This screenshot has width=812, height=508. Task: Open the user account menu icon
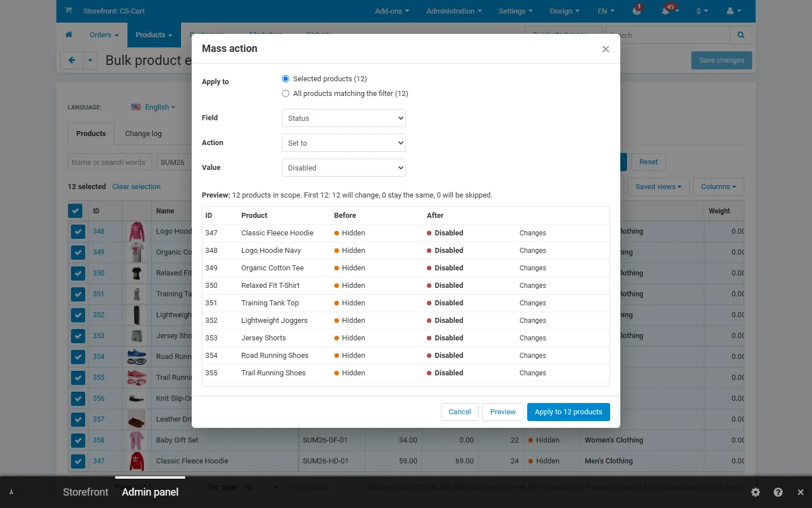(x=734, y=11)
